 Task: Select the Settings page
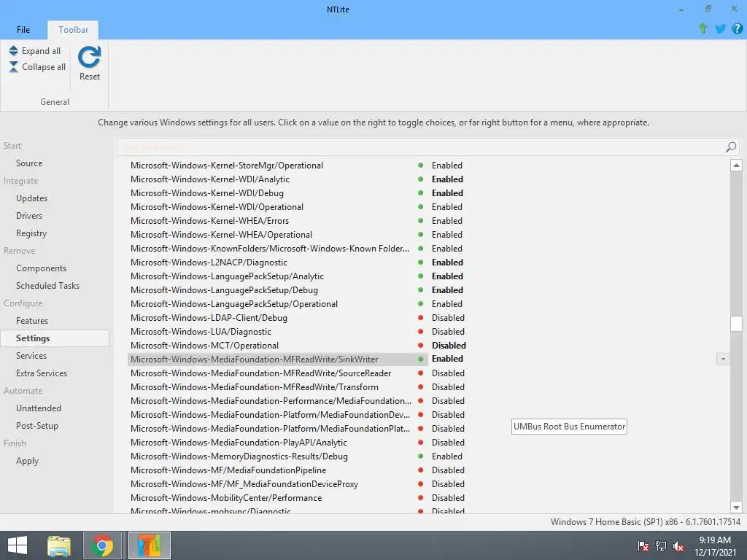pyautogui.click(x=55, y=338)
